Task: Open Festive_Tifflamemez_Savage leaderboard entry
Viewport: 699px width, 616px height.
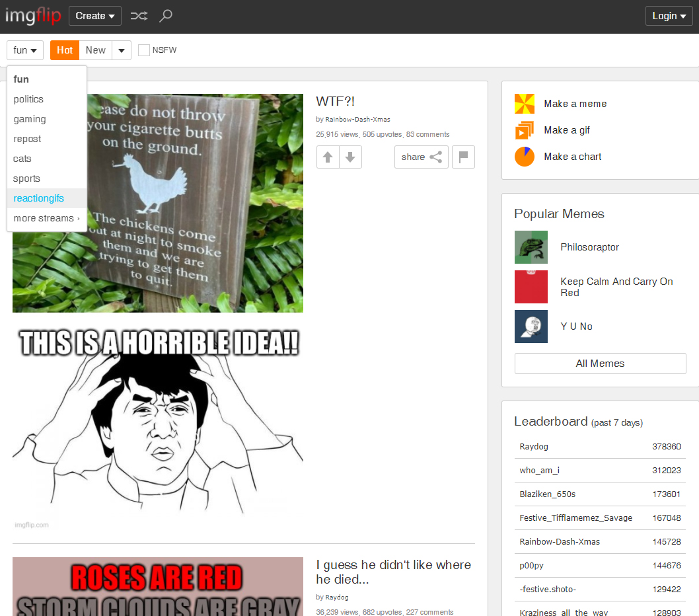Action: click(575, 518)
